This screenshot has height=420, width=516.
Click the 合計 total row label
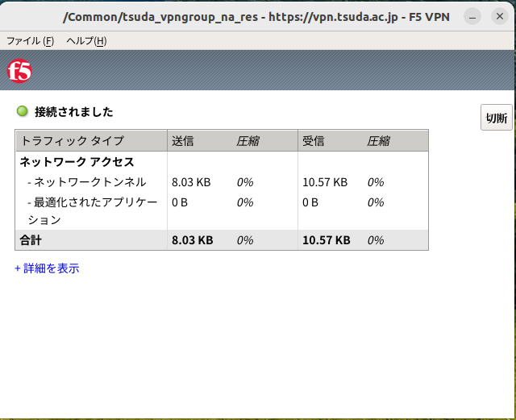coord(31,240)
